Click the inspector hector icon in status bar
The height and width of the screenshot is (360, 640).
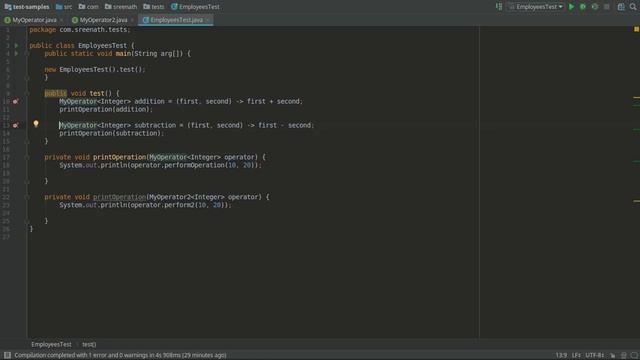tap(624, 356)
